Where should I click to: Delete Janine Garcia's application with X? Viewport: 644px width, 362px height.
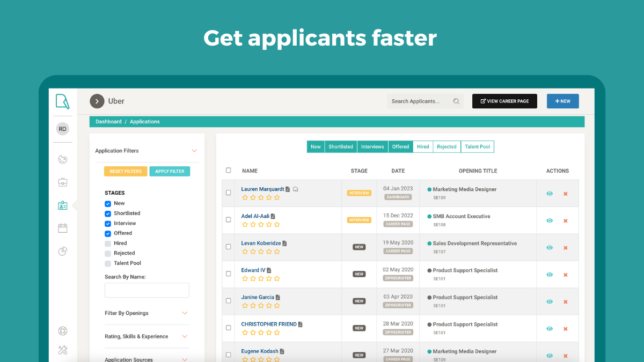point(565,301)
